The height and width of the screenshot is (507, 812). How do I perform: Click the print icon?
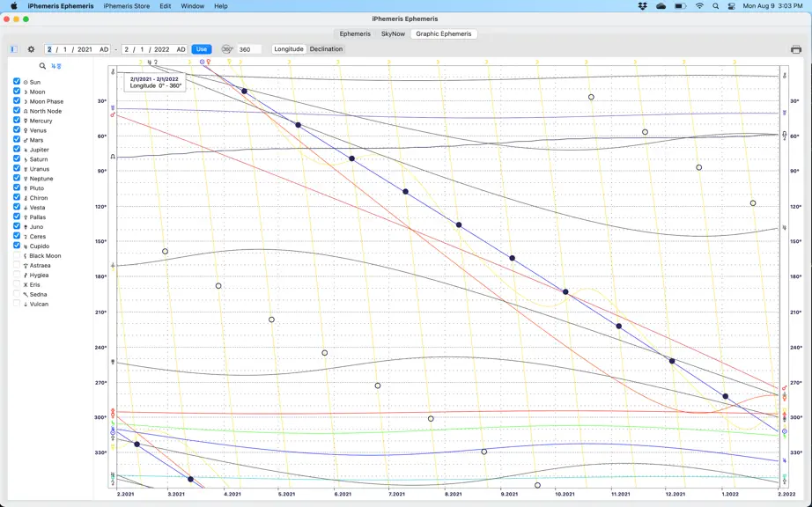tap(796, 49)
